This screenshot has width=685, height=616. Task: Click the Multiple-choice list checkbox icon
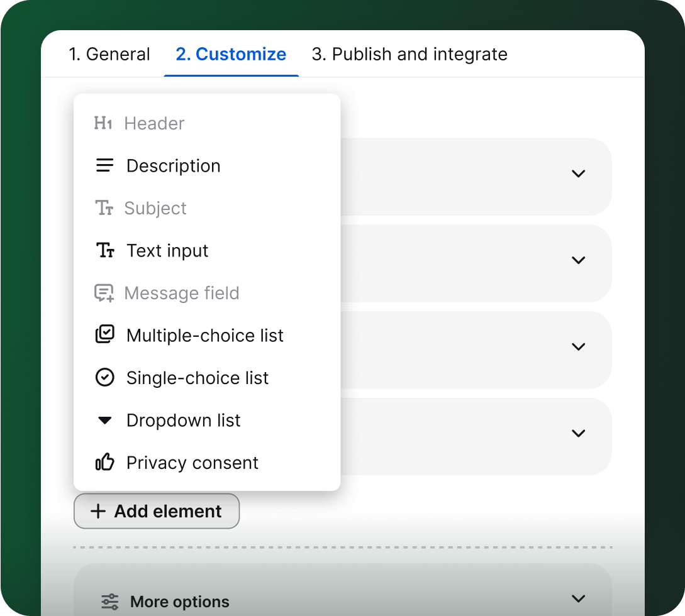coord(104,334)
